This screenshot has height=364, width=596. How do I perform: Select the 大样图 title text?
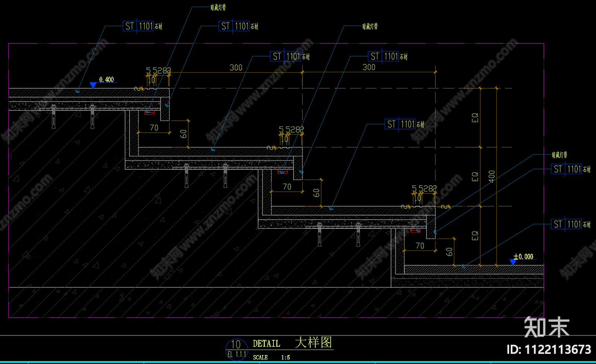tap(313, 342)
